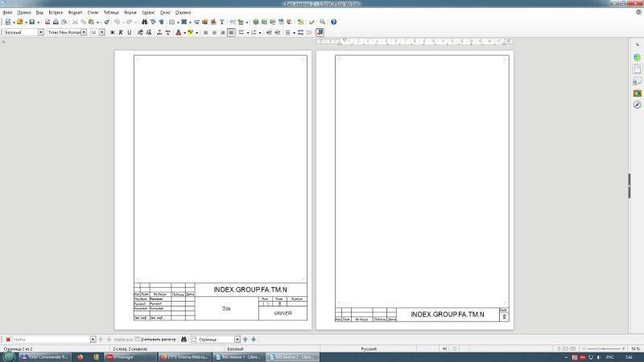This screenshot has width=644, height=362.
Task: Close the find toolbar with red X
Action: (x=8, y=339)
